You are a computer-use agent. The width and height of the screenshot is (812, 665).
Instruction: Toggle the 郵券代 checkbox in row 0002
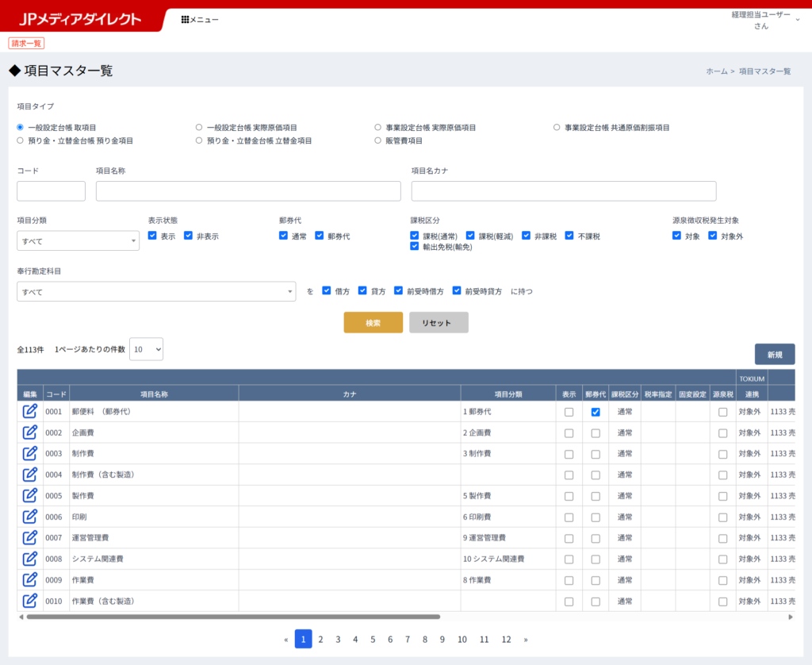(x=596, y=433)
